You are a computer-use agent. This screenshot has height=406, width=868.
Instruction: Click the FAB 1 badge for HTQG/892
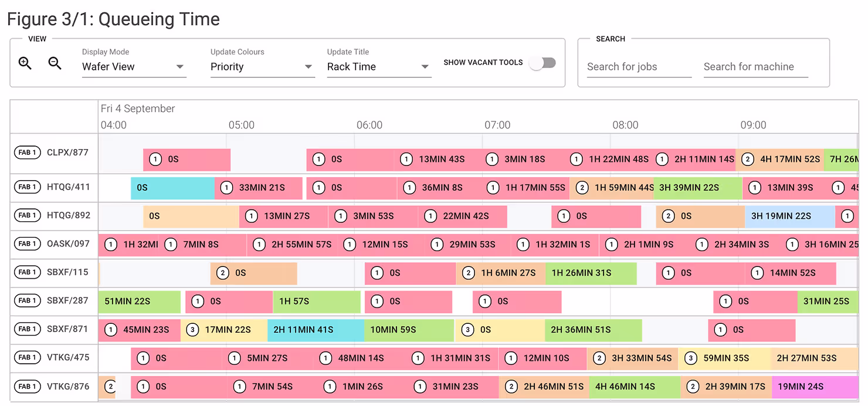coord(28,215)
